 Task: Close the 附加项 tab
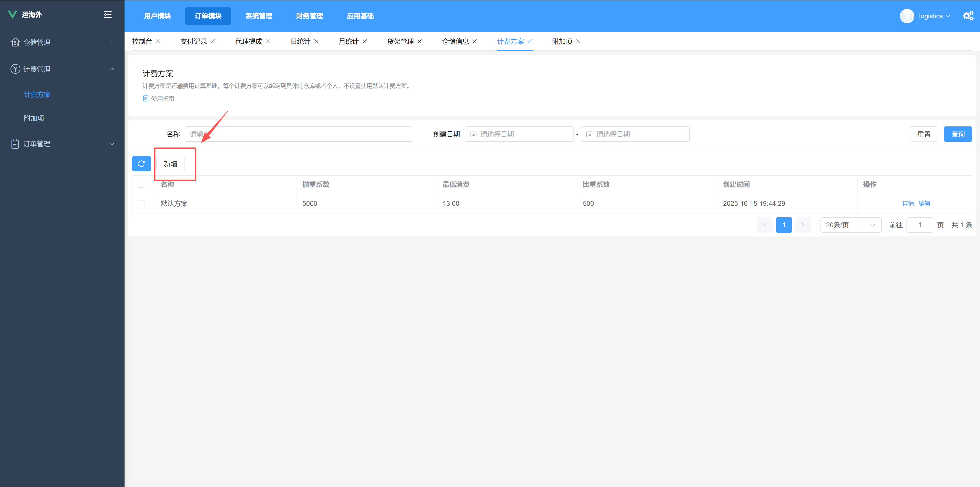pos(578,42)
